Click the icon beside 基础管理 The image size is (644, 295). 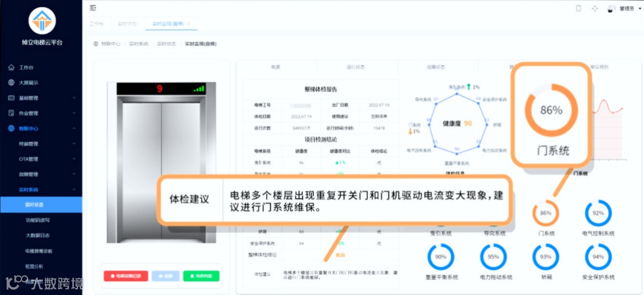pos(11,98)
